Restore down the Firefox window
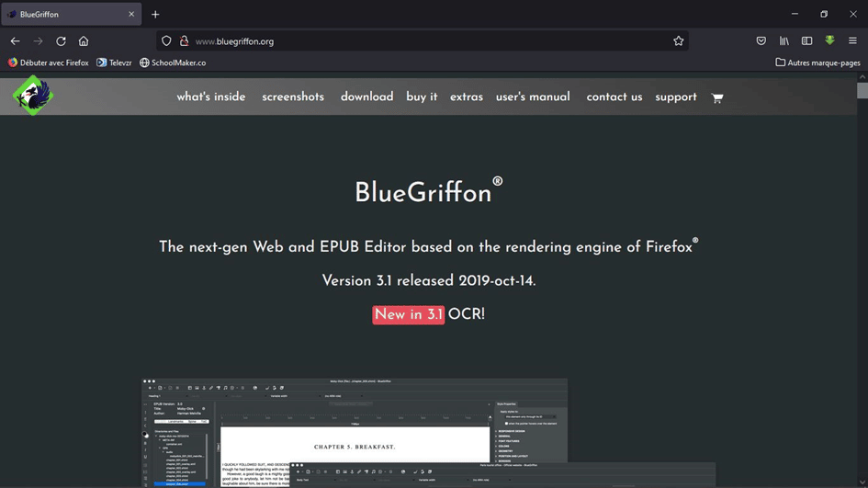 click(x=824, y=14)
